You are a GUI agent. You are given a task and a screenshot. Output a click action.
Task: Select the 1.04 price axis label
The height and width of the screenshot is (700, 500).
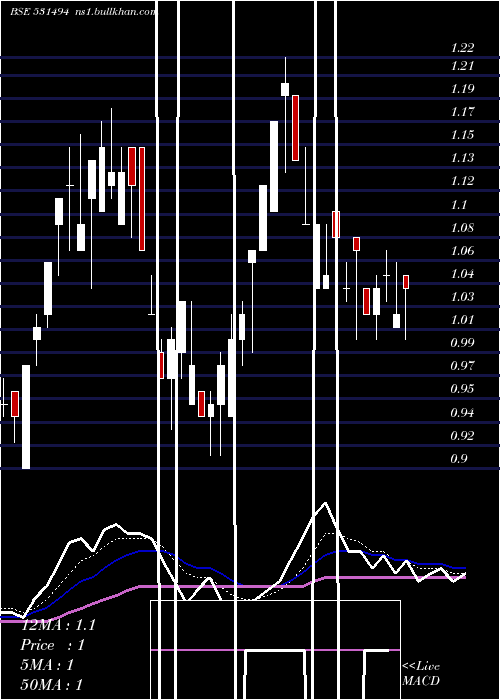pos(462,274)
